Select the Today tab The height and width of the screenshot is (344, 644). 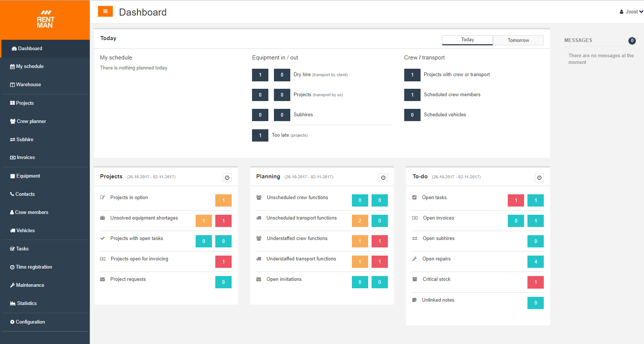point(467,40)
